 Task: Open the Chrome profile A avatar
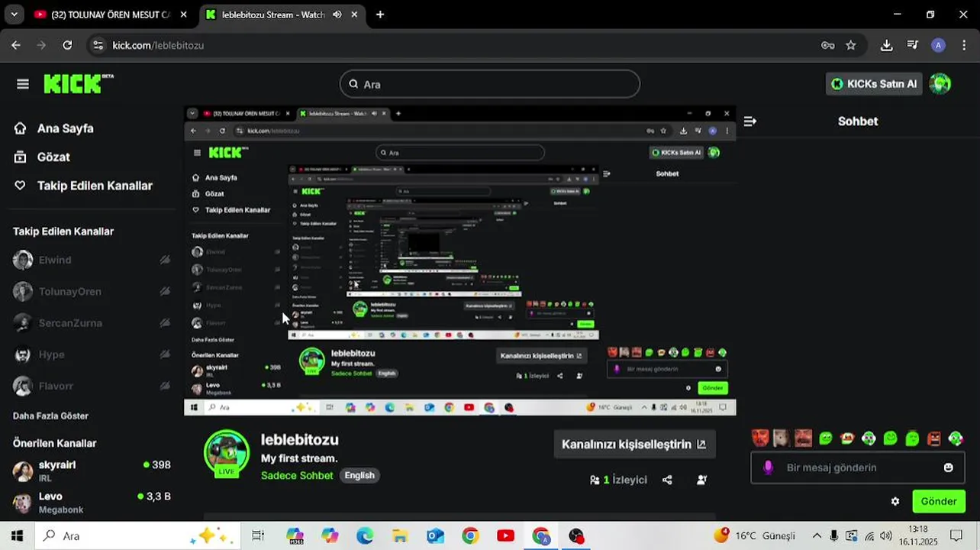click(x=939, y=45)
